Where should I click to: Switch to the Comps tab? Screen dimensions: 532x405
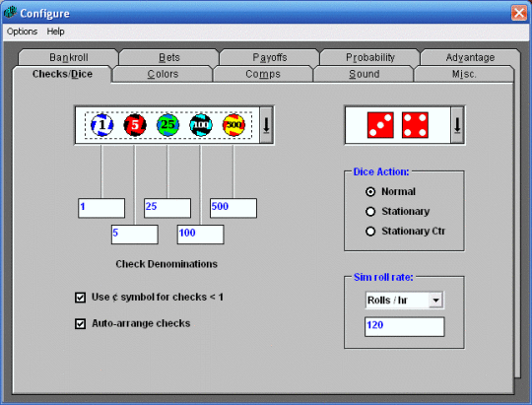pyautogui.click(x=263, y=74)
